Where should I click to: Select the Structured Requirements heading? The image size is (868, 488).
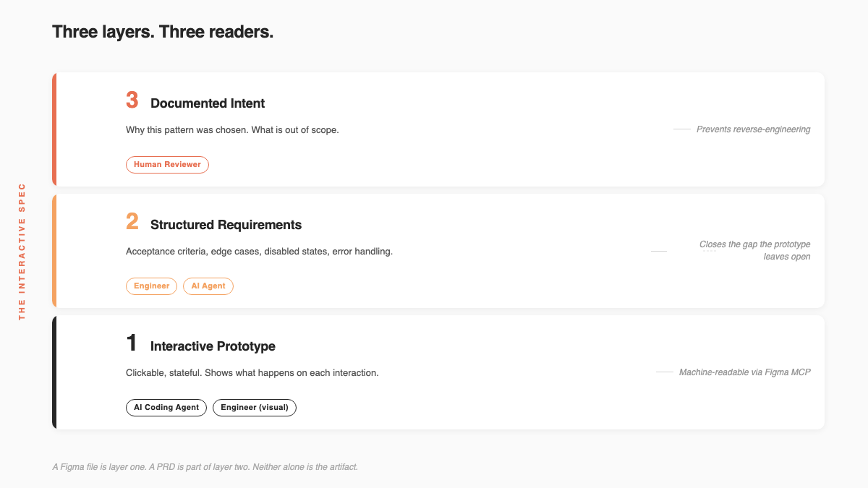pos(226,225)
